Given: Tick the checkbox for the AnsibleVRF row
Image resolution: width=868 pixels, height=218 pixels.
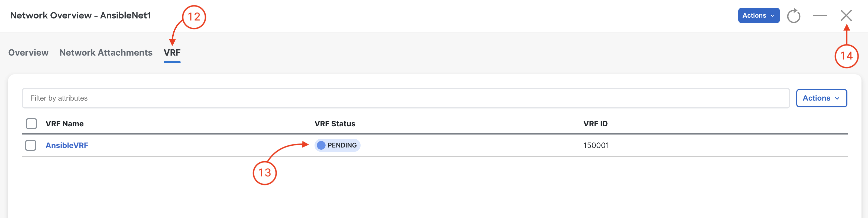Looking at the screenshot, I should 31,145.
